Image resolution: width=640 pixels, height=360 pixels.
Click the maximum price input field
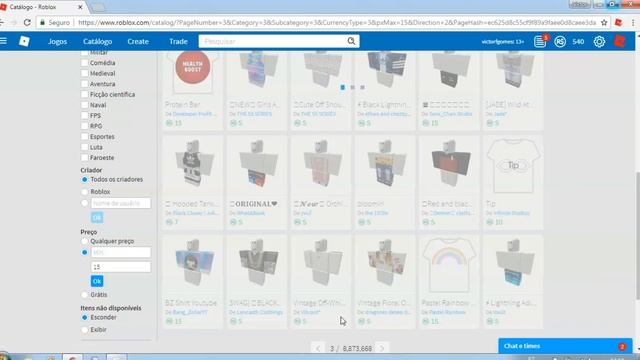(x=120, y=267)
